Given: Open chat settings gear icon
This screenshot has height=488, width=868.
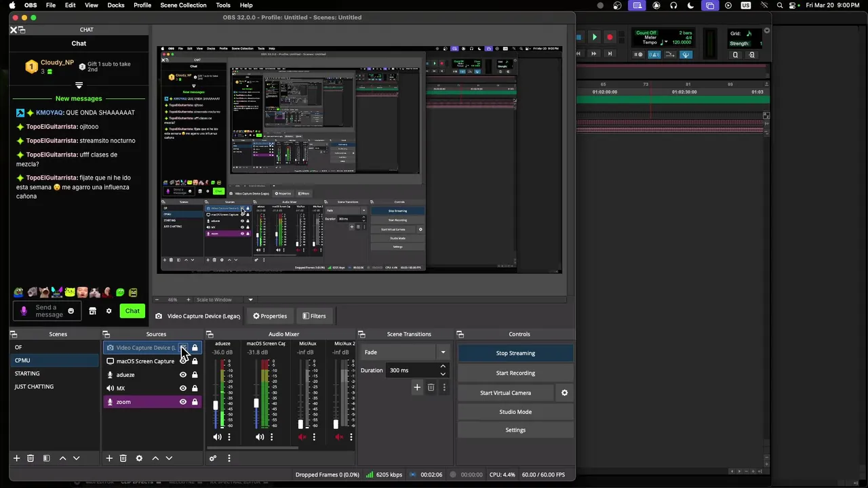Looking at the screenshot, I should [108, 311].
